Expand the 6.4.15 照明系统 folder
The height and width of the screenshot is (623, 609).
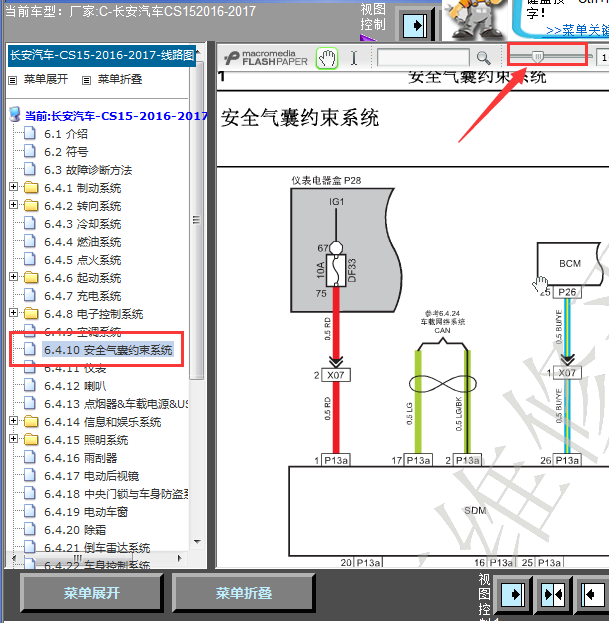tap(14, 439)
